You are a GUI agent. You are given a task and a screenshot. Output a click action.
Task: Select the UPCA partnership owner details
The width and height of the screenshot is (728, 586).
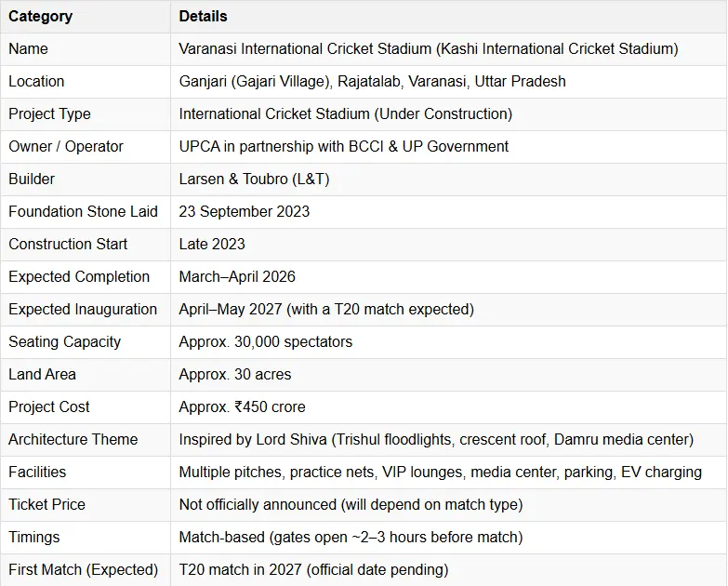click(x=344, y=146)
